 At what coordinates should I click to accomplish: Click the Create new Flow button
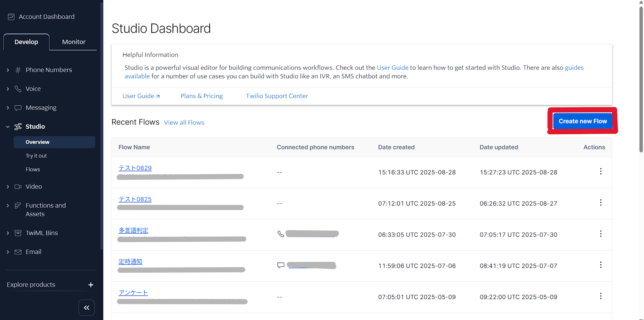(582, 121)
